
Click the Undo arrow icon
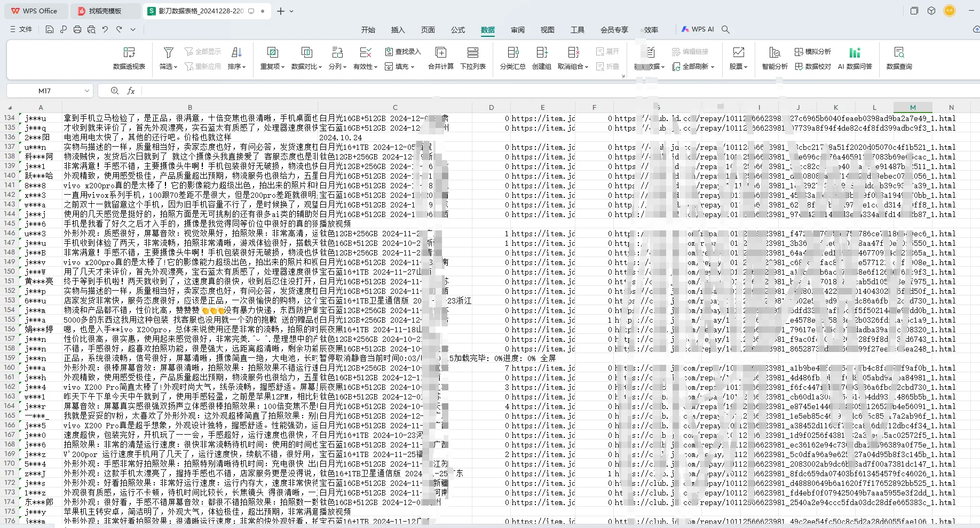(x=105, y=29)
